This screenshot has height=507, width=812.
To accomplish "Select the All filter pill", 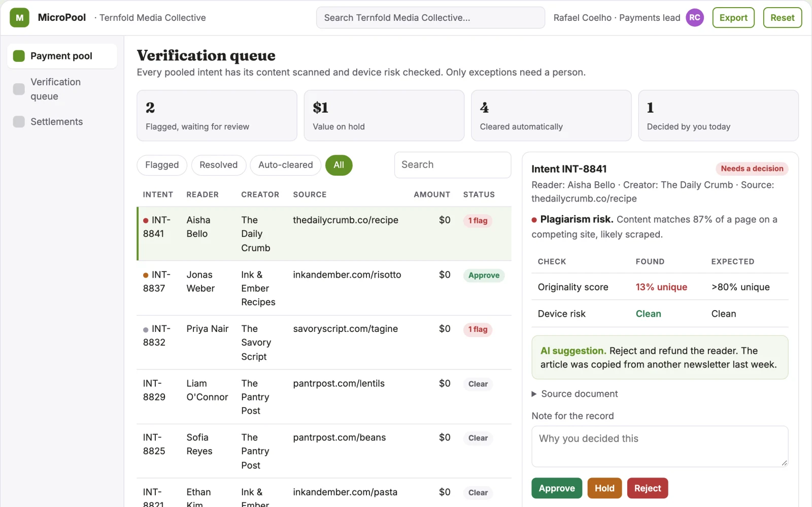I will 339,165.
